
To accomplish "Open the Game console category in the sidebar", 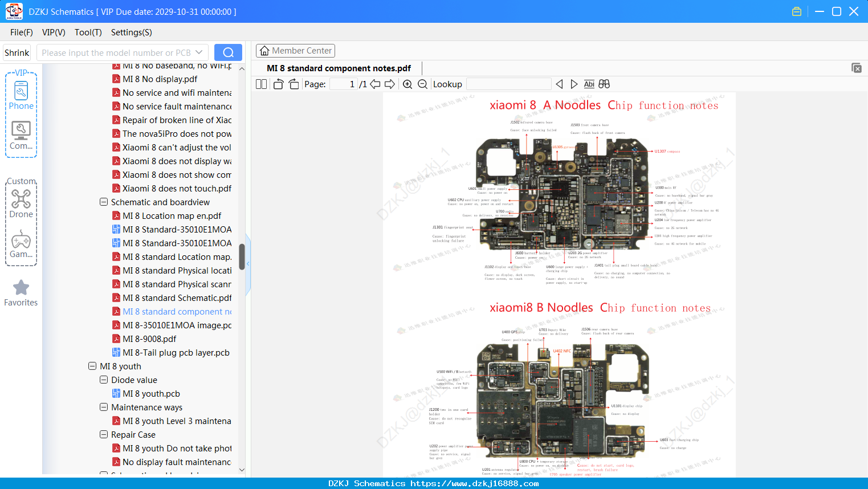I will click(x=21, y=244).
